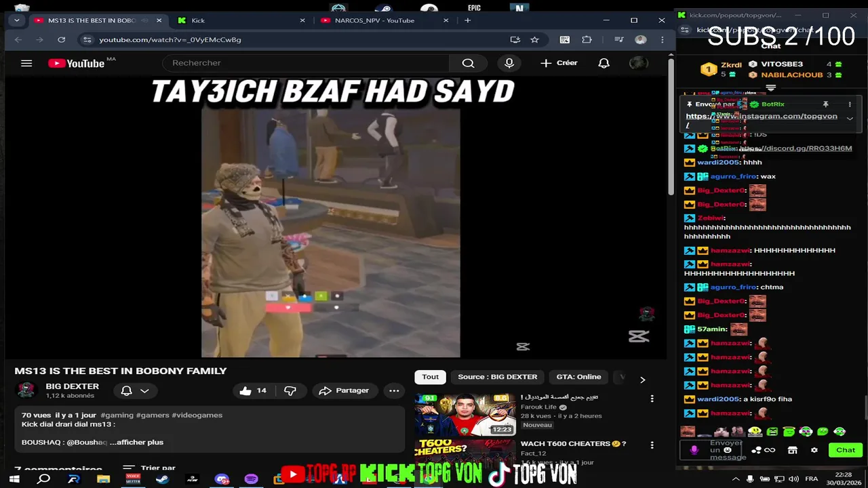Screen dimensions: 868x488
Task: Click the YouTube search magnifier button
Action: (x=468, y=63)
